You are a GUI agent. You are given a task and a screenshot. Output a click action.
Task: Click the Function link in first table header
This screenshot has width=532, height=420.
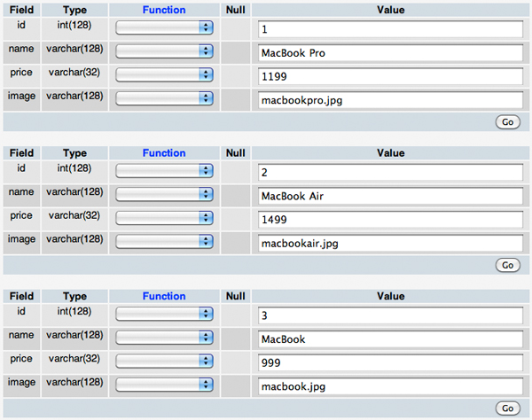[x=164, y=10]
